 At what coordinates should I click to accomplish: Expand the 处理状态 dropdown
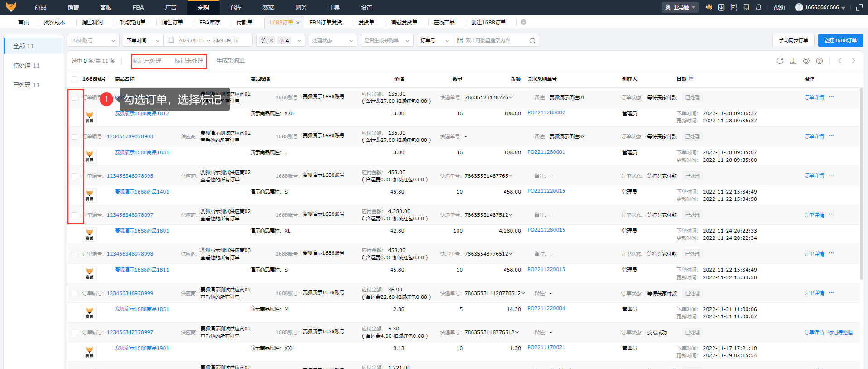click(332, 41)
